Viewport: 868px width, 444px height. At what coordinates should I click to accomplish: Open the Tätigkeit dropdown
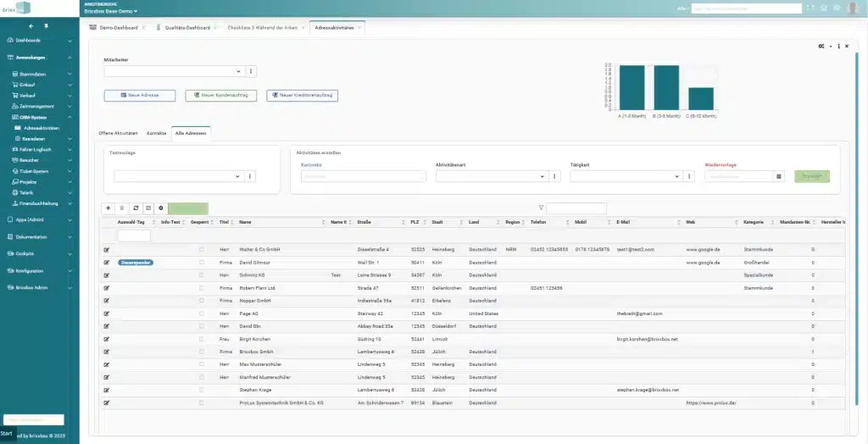(626, 176)
